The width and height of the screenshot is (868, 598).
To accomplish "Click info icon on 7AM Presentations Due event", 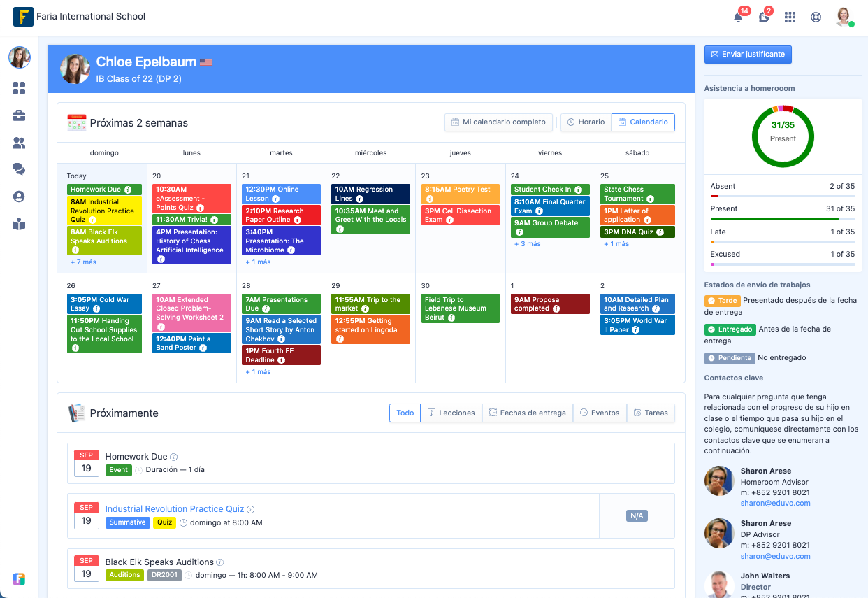I will [266, 308].
